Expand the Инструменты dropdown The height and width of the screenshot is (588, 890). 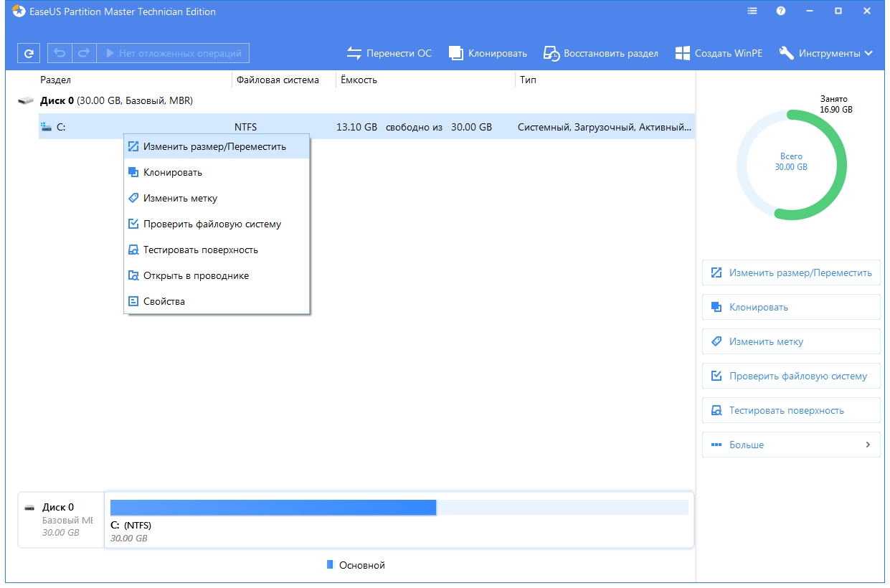(826, 53)
